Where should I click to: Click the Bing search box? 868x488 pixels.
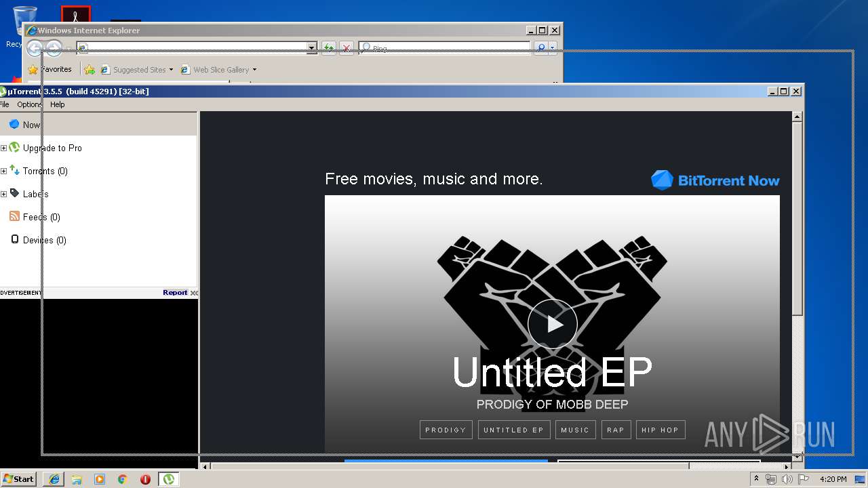click(x=444, y=47)
